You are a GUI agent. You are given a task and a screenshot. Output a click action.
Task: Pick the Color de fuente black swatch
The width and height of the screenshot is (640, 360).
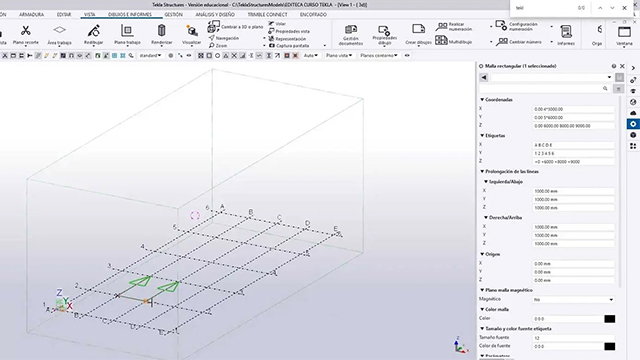point(609,346)
